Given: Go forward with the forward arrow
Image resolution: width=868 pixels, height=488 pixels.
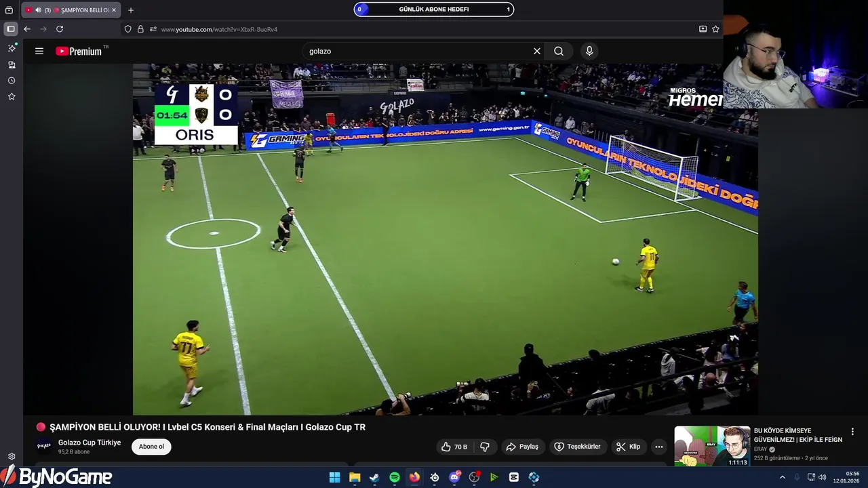Looking at the screenshot, I should 43,29.
